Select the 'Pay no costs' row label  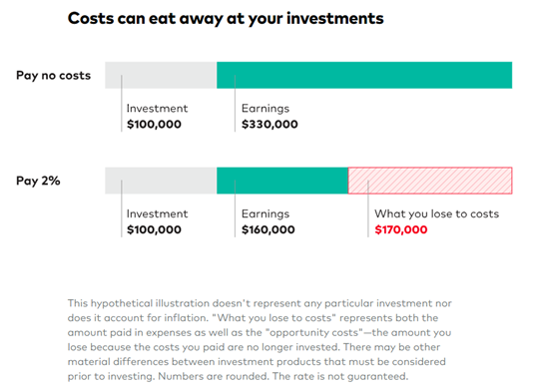point(53,76)
